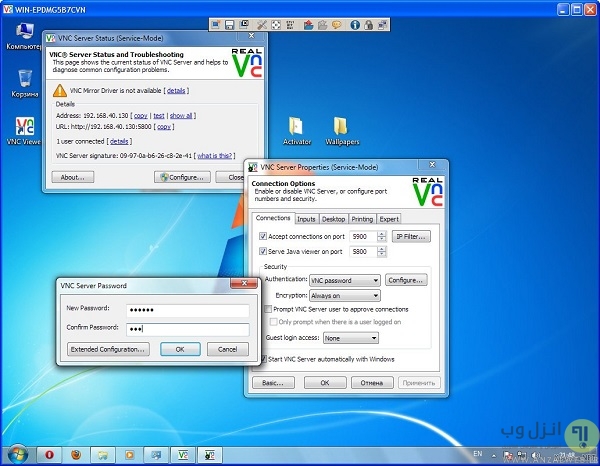Show hidden tray icons arrow

coord(494,455)
